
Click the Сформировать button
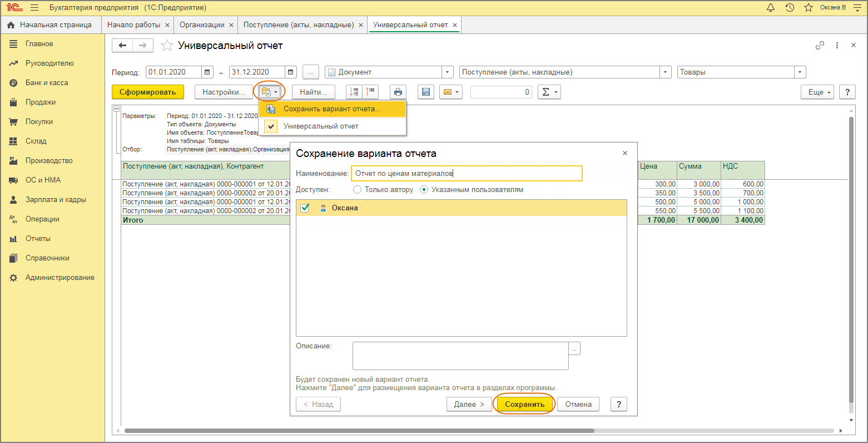click(x=147, y=92)
